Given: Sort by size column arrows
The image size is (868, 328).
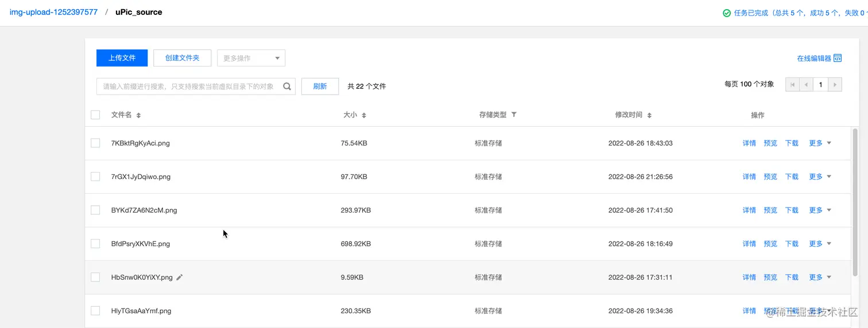Looking at the screenshot, I should [x=364, y=115].
